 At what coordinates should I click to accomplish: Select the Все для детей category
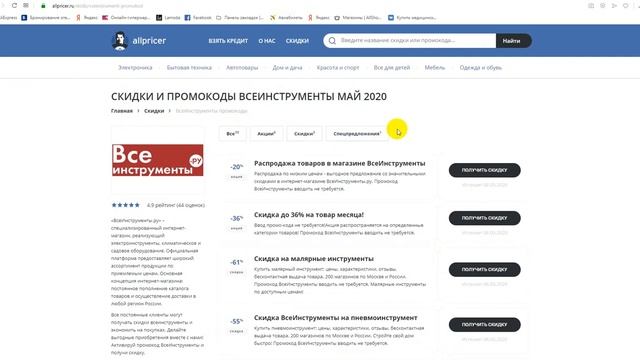pyautogui.click(x=392, y=68)
